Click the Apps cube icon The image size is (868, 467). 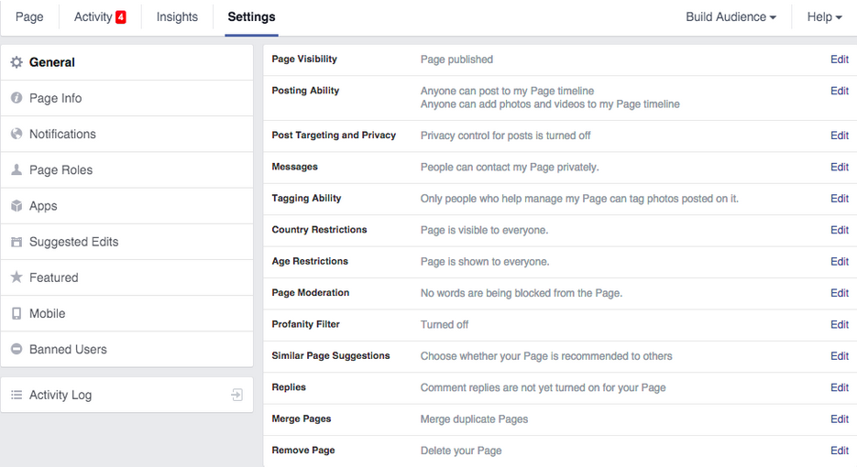click(x=16, y=206)
